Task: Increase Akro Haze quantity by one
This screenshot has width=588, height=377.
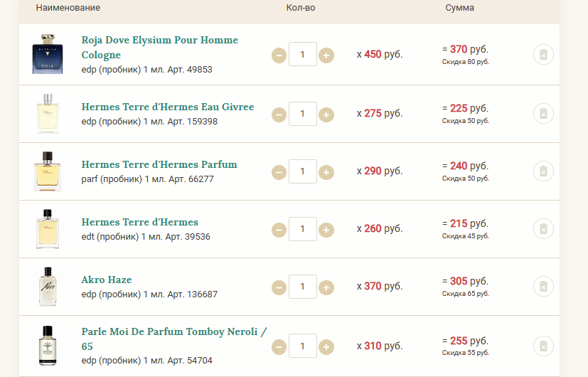Action: pyautogui.click(x=326, y=287)
